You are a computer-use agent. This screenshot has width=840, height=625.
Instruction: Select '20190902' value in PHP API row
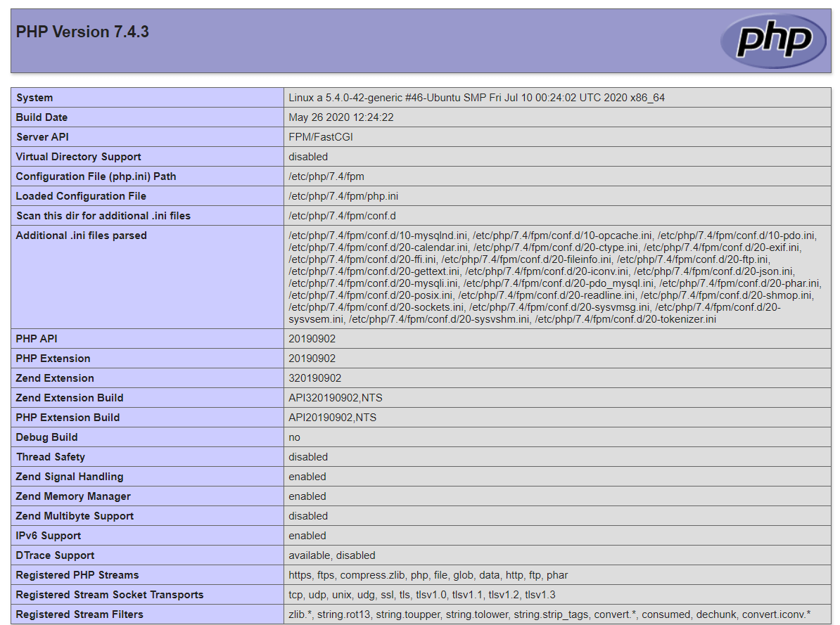(312, 339)
